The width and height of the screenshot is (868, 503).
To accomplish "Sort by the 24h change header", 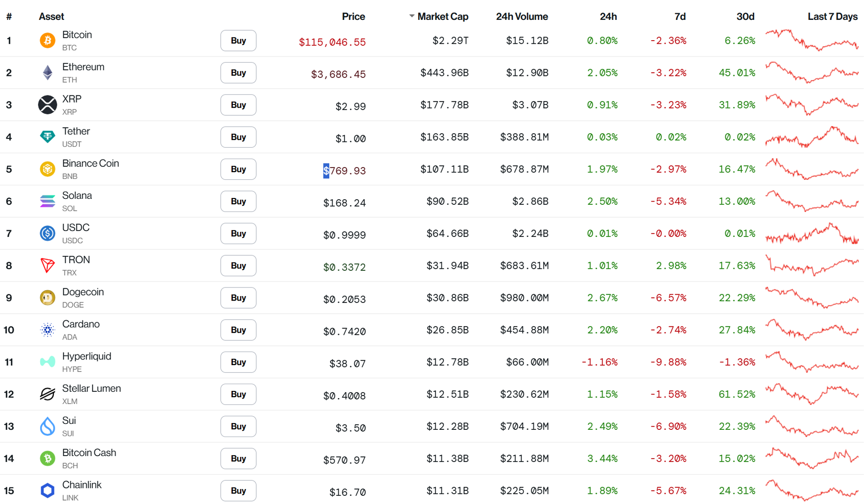I will [608, 17].
